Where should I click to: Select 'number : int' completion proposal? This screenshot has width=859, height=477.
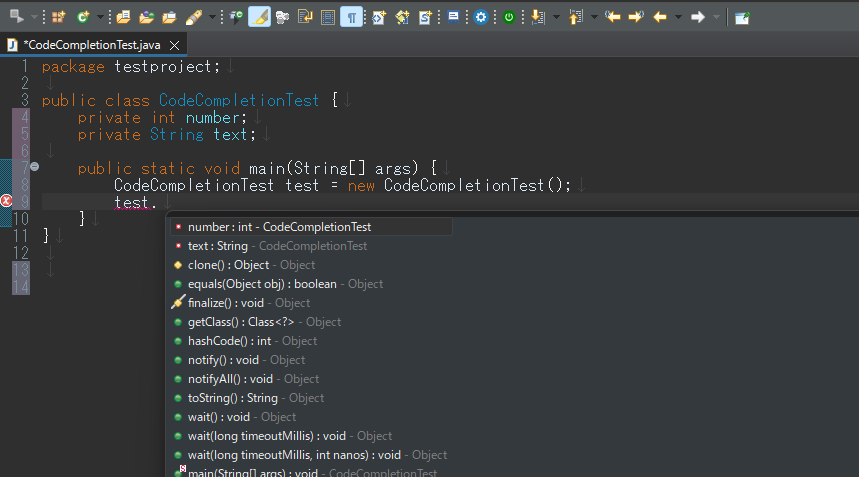(311, 227)
